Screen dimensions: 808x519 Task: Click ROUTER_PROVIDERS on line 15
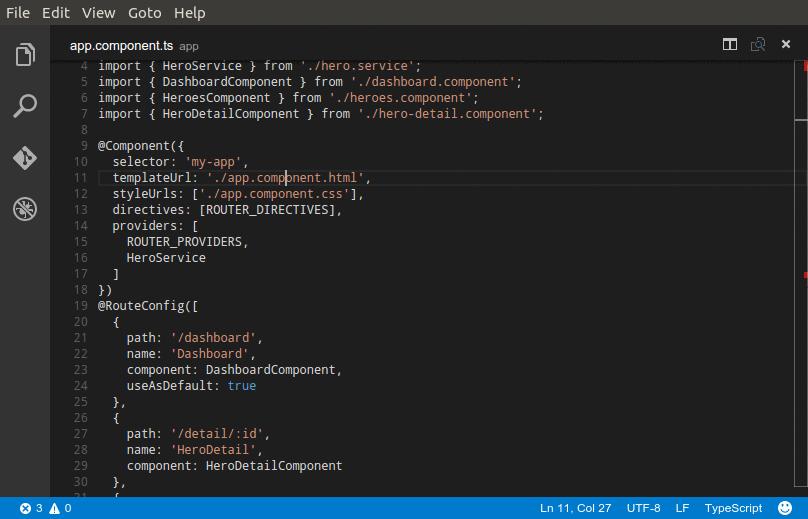(x=184, y=242)
